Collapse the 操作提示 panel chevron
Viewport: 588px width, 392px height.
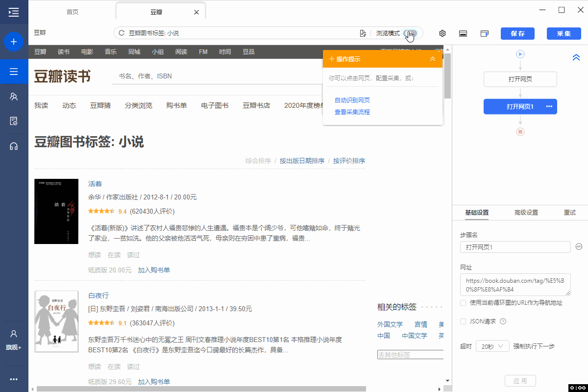pos(433,59)
